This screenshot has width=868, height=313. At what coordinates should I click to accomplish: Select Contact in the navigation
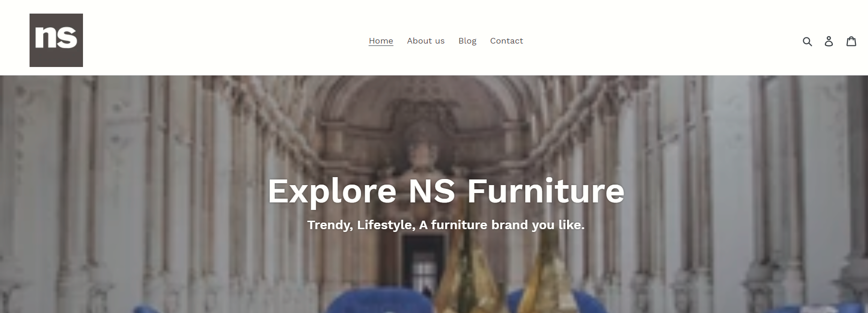coord(506,41)
